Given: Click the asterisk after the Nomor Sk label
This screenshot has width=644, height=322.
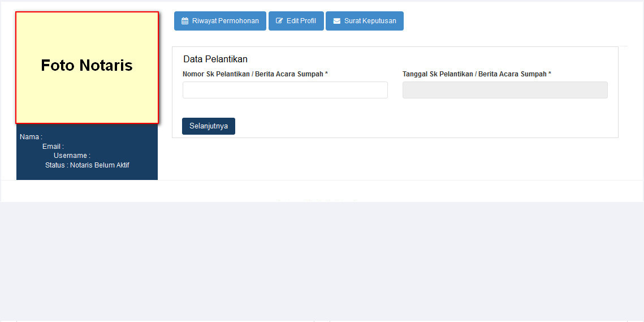Looking at the screenshot, I should pos(327,74).
